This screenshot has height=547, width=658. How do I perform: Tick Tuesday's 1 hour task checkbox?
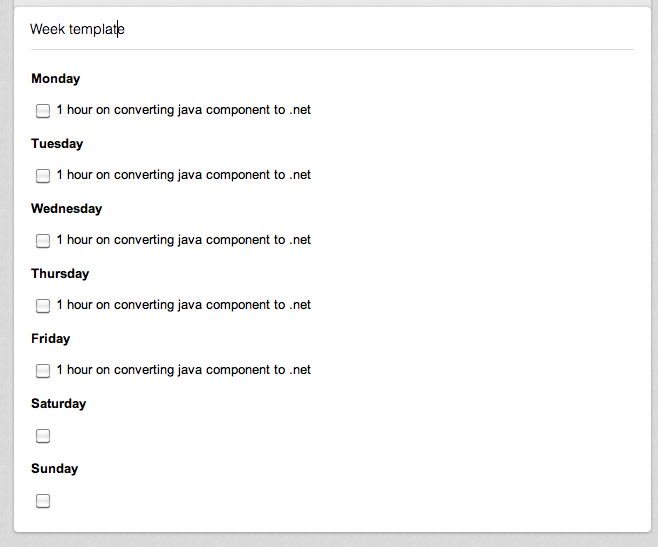click(43, 176)
